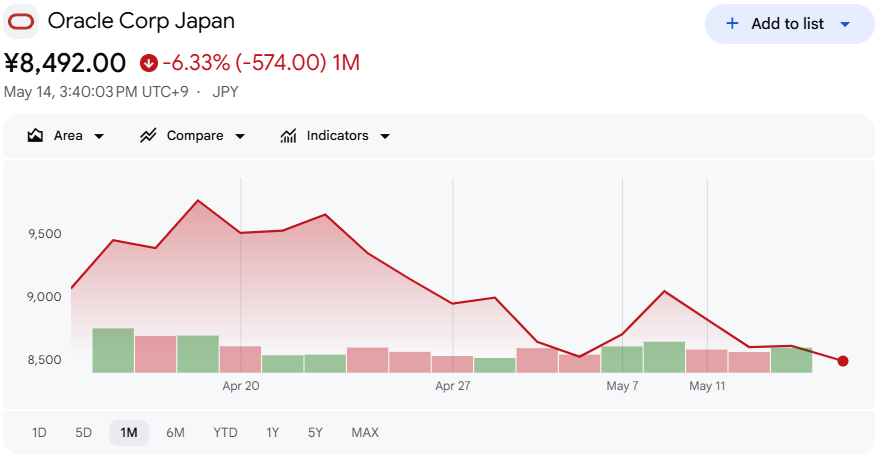Viewport: 883px width, 462px height.
Task: Open the Add to list dropdown arrow
Action: click(x=845, y=24)
